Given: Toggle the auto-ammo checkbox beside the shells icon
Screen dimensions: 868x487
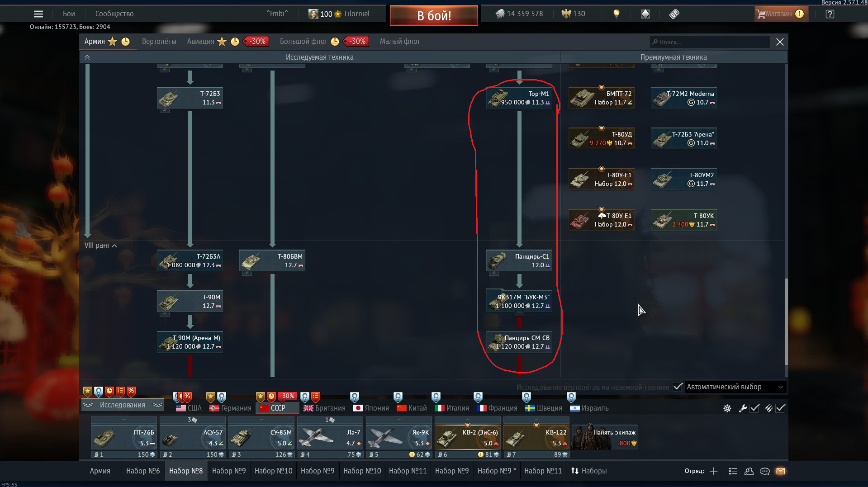Looking at the screenshot, I should tap(780, 408).
